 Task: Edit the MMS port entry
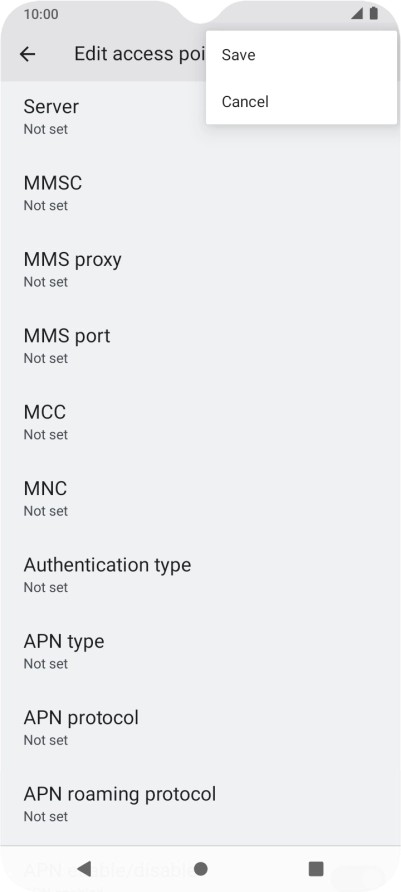point(200,345)
